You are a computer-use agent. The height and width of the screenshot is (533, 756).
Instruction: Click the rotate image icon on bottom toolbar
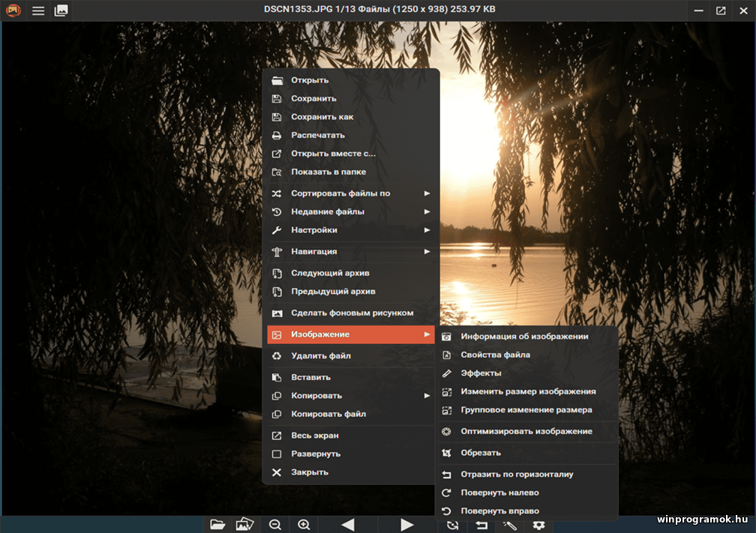(x=452, y=525)
